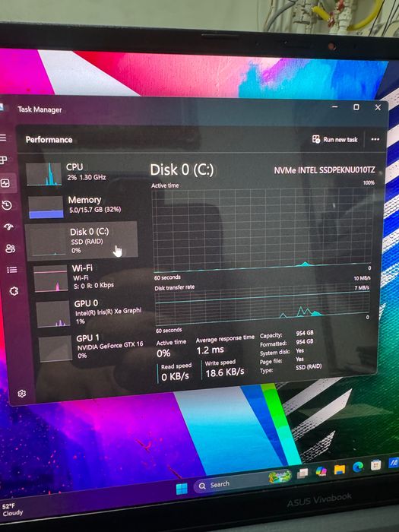
Task: Launch Microsoft Edge from the taskbar
Action: tap(358, 467)
